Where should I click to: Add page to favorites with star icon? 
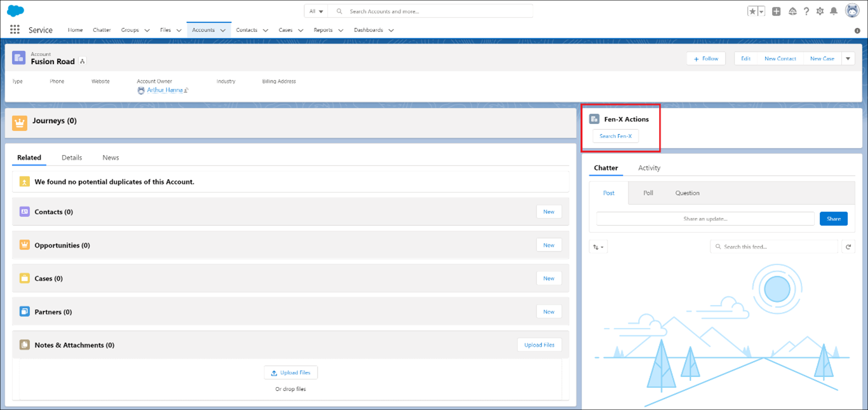pyautogui.click(x=752, y=11)
